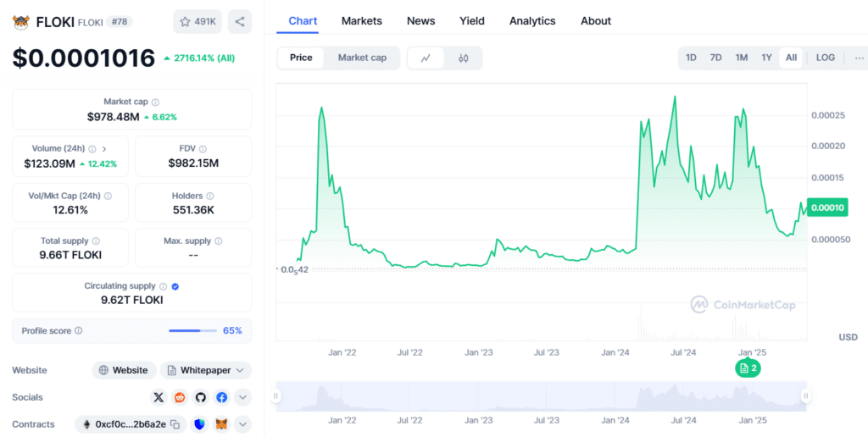Click the share icon button
The height and width of the screenshot is (437, 868).
(x=240, y=21)
